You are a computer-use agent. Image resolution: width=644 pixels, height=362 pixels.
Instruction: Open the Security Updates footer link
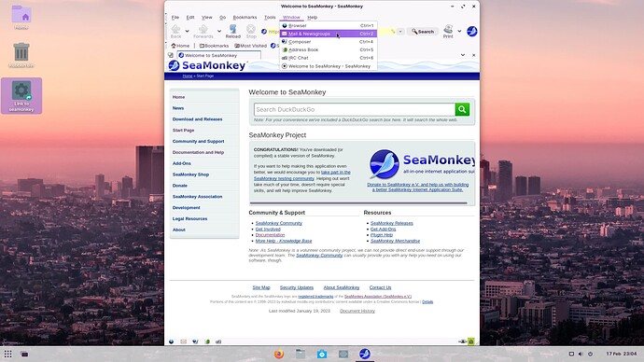[x=297, y=287]
